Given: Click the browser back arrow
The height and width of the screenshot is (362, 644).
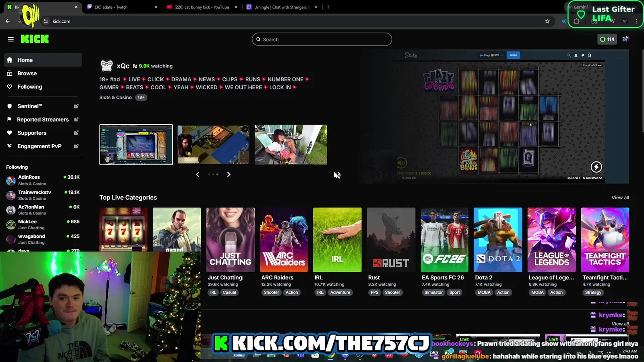Looking at the screenshot, I should [7, 21].
